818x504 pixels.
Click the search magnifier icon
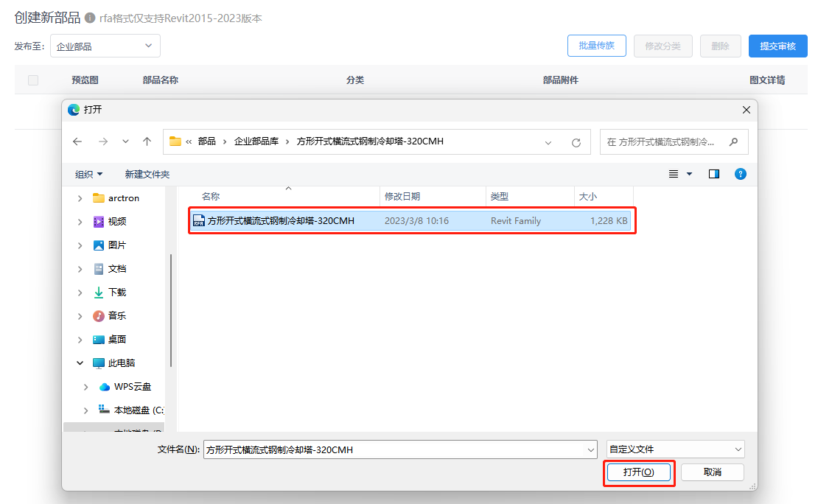click(733, 142)
